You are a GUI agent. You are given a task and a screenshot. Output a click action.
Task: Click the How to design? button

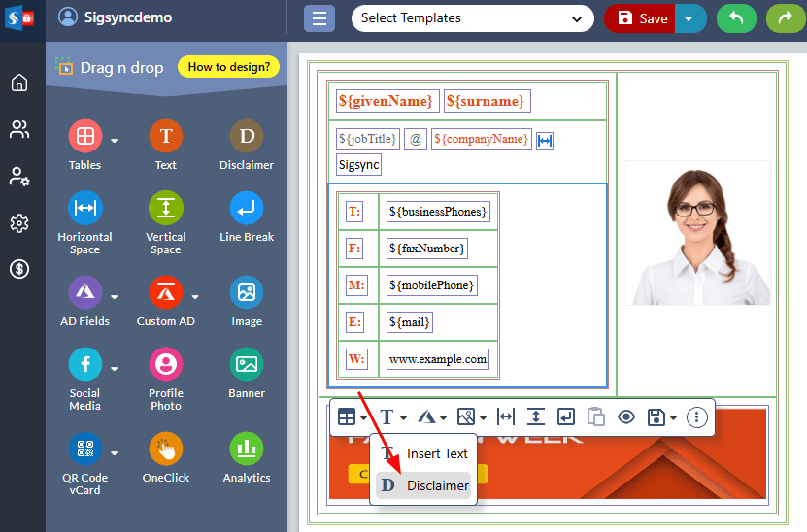tap(229, 67)
